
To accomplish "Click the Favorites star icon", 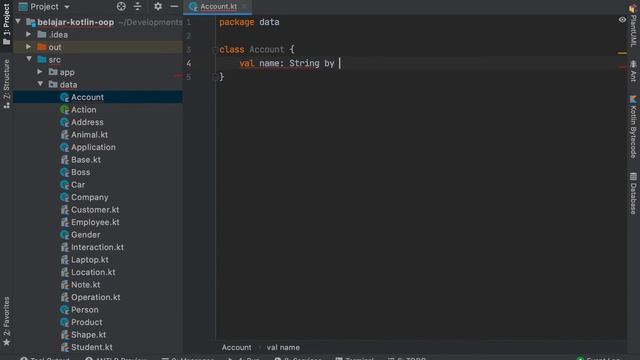I will point(7,343).
